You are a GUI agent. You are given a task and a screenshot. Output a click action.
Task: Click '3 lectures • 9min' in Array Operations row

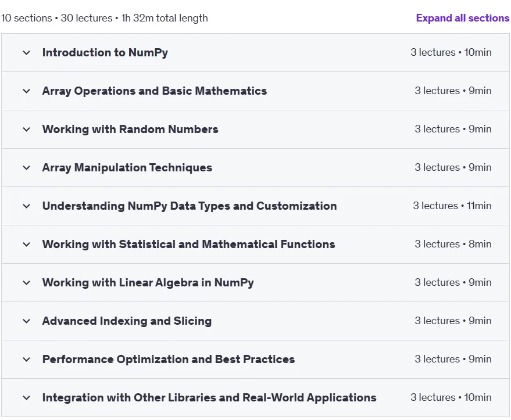(453, 91)
